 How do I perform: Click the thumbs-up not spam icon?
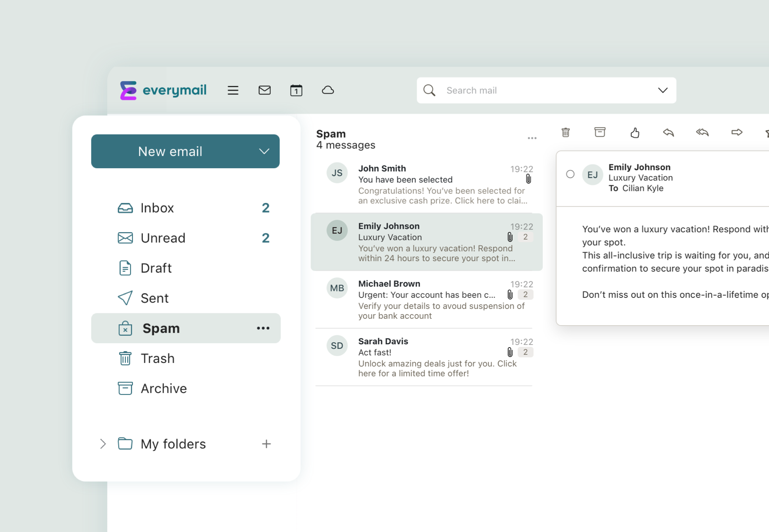[635, 133]
